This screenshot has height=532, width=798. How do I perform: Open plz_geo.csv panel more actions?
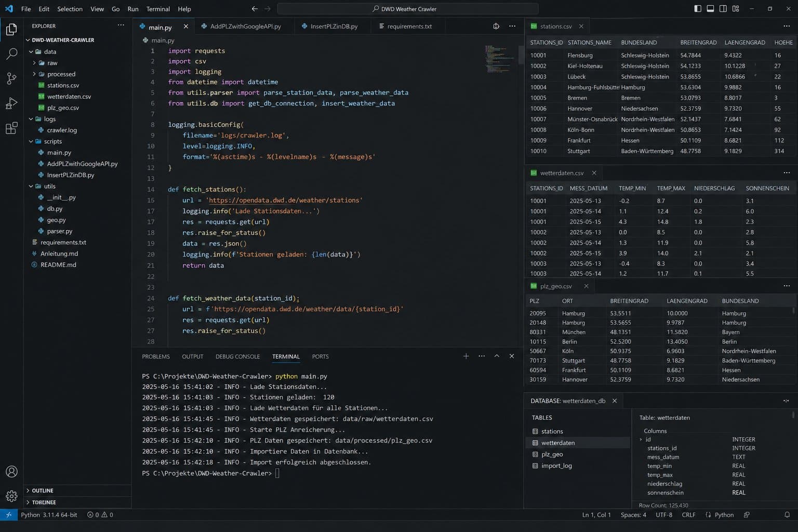click(x=787, y=286)
